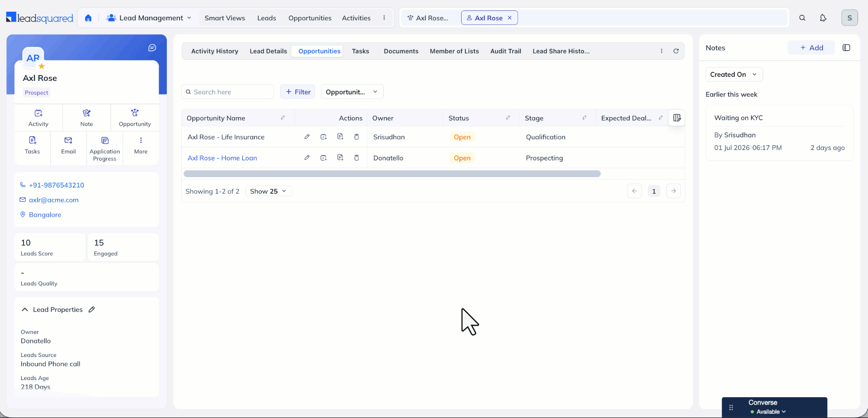This screenshot has height=418, width=868.
Task: Delete the Axl Rose - Home Loan opportunity
Action: pyautogui.click(x=357, y=158)
